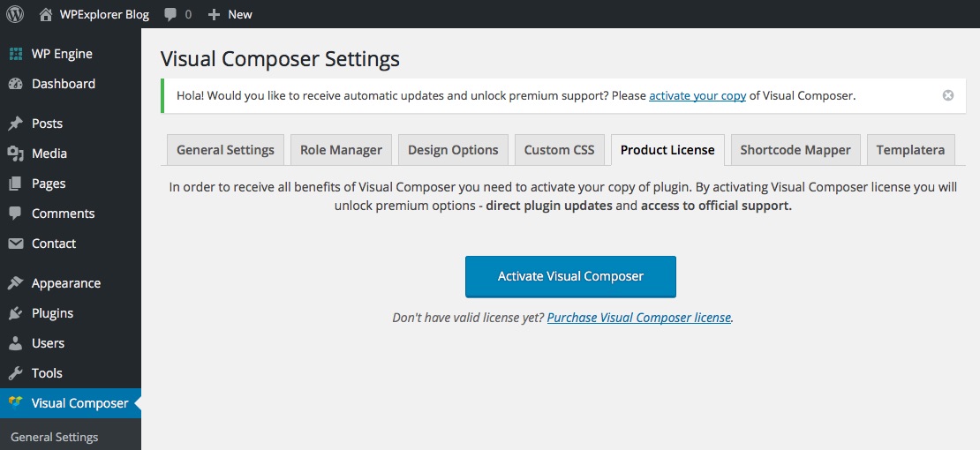The height and width of the screenshot is (450, 980).
Task: Switch to the Custom CSS tab
Action: [x=560, y=150]
